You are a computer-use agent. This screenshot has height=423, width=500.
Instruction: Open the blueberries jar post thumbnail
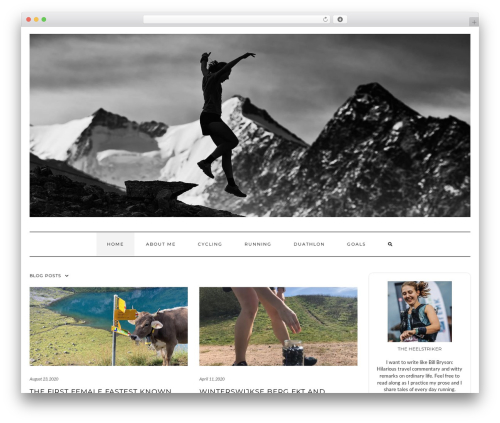pyautogui.click(x=278, y=326)
